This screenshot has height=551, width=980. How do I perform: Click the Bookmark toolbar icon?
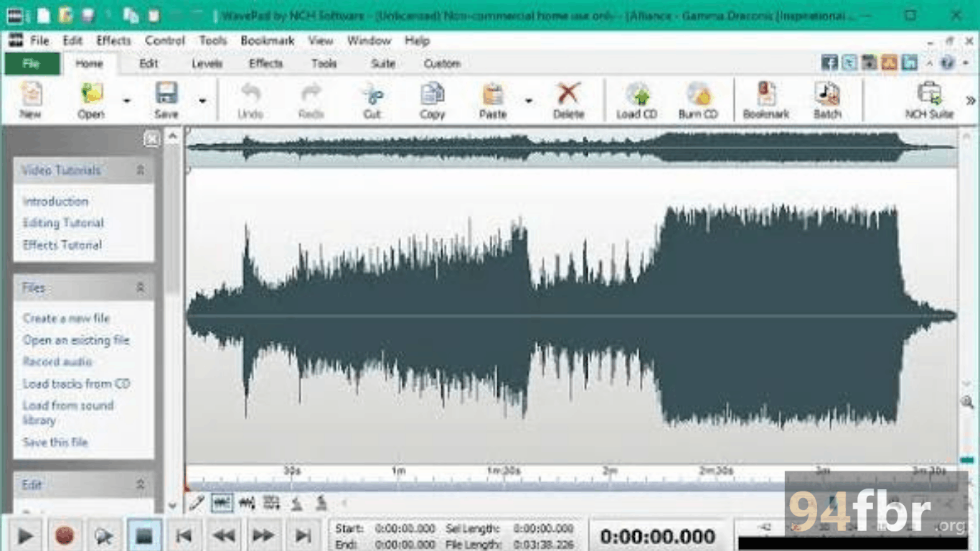(766, 100)
